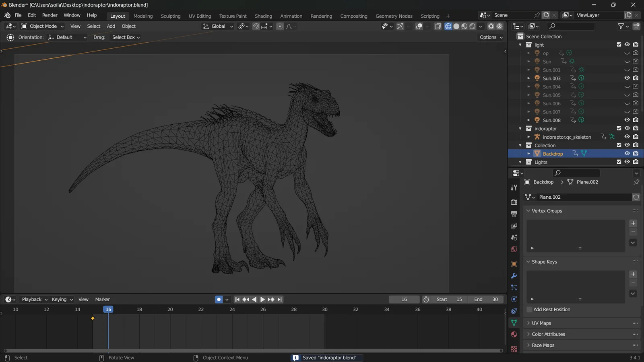Disable the Backdrop camera render visibility

pyautogui.click(x=636, y=153)
